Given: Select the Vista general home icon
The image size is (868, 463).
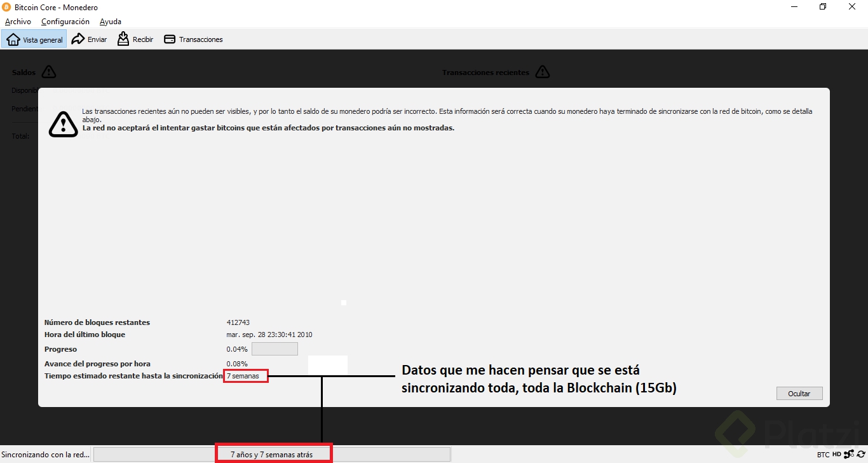Looking at the screenshot, I should pos(13,39).
